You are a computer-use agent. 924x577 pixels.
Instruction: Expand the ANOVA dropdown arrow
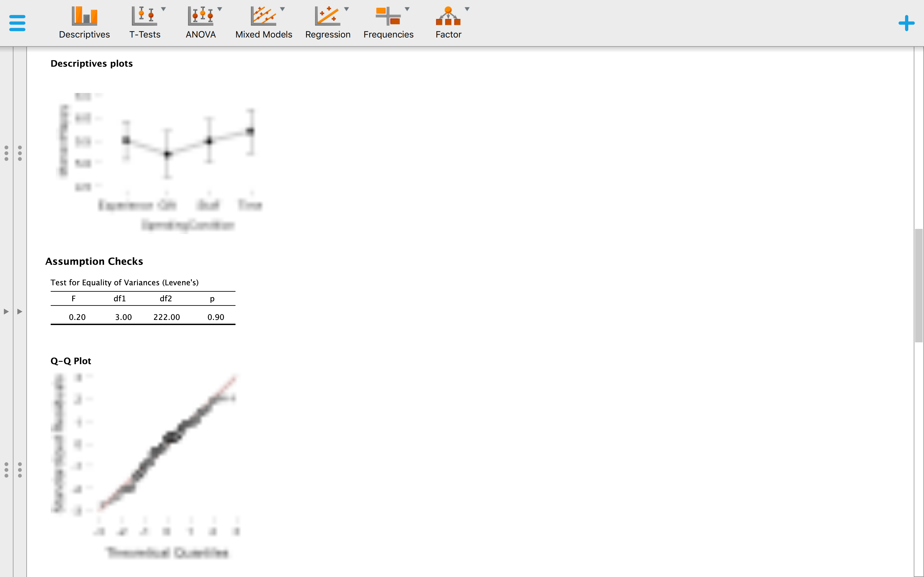[x=219, y=9]
